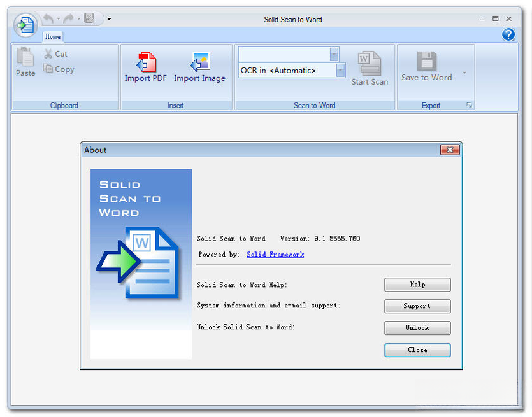Click the Close button in About dialog
Image resolution: width=532 pixels, height=417 pixels.
417,350
